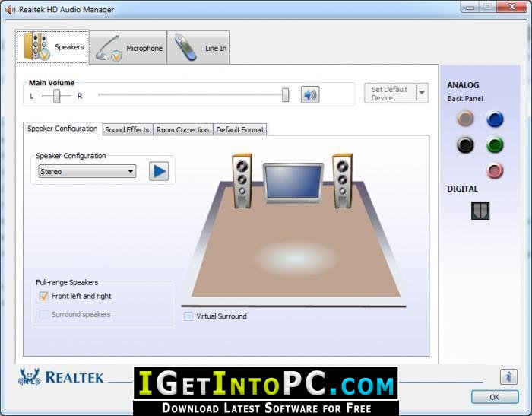The height and width of the screenshot is (416, 532).
Task: Switch to the Line In device tab
Action: click(198, 48)
